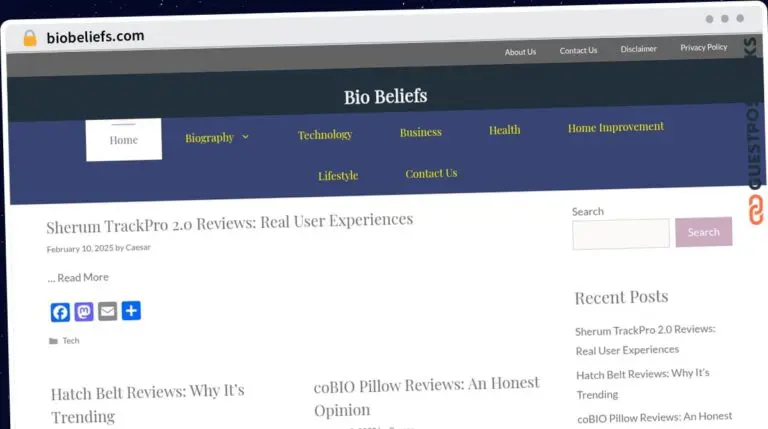This screenshot has width=768, height=429.
Task: Open the Home menu item
Action: [x=124, y=140]
